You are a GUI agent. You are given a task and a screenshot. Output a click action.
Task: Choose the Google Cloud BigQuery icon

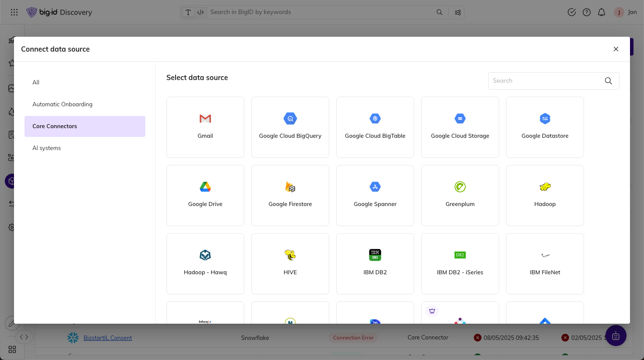tap(290, 119)
